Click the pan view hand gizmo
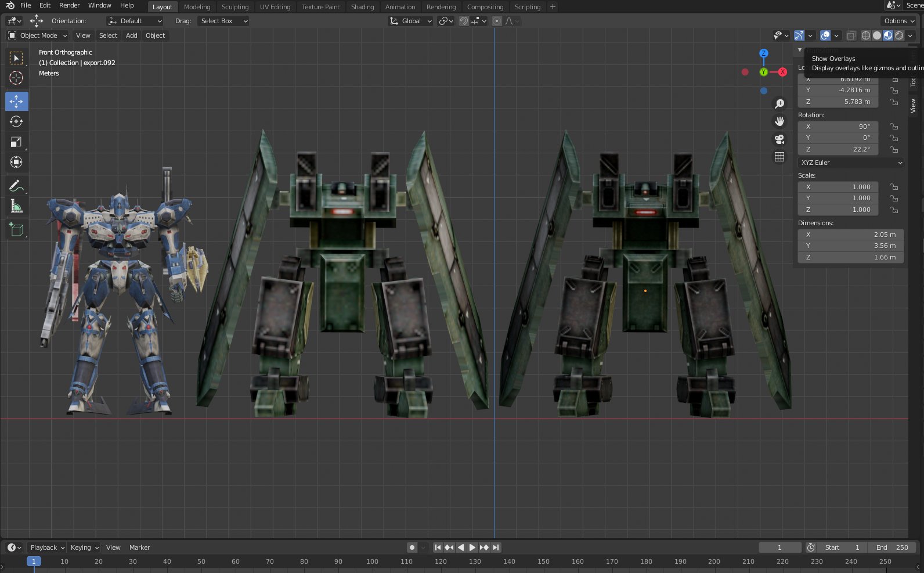The image size is (924, 573). [x=779, y=121]
